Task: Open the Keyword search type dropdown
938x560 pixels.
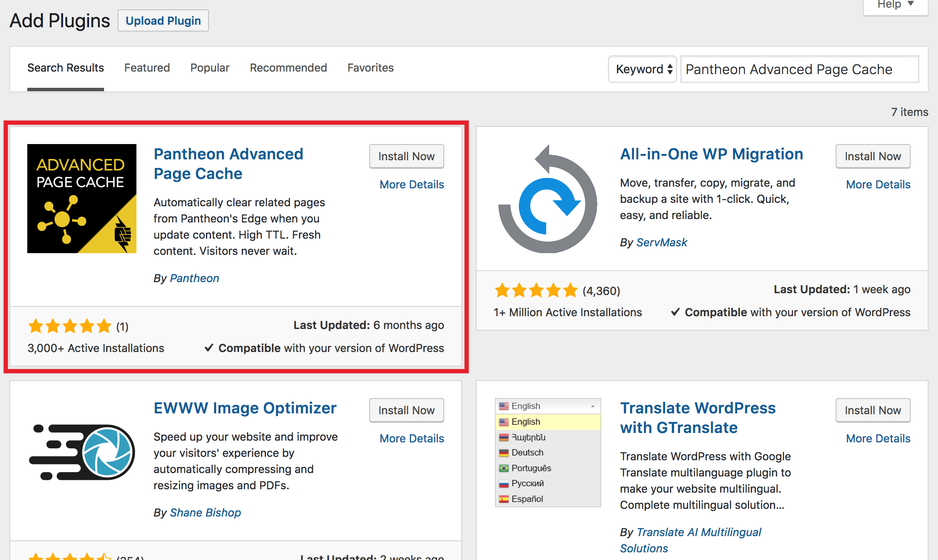Action: (642, 69)
